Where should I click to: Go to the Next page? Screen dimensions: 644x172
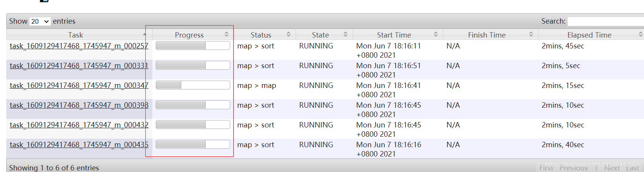click(612, 168)
